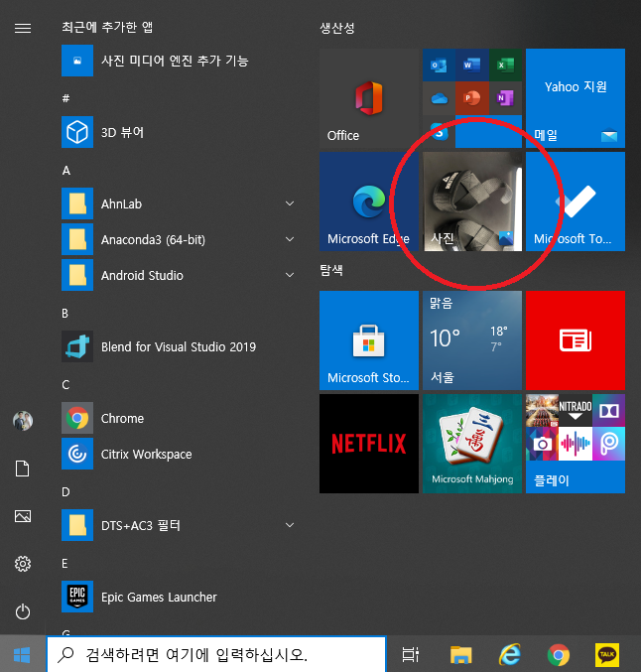Click the Power button icon
641x672 pixels.
(x=23, y=611)
